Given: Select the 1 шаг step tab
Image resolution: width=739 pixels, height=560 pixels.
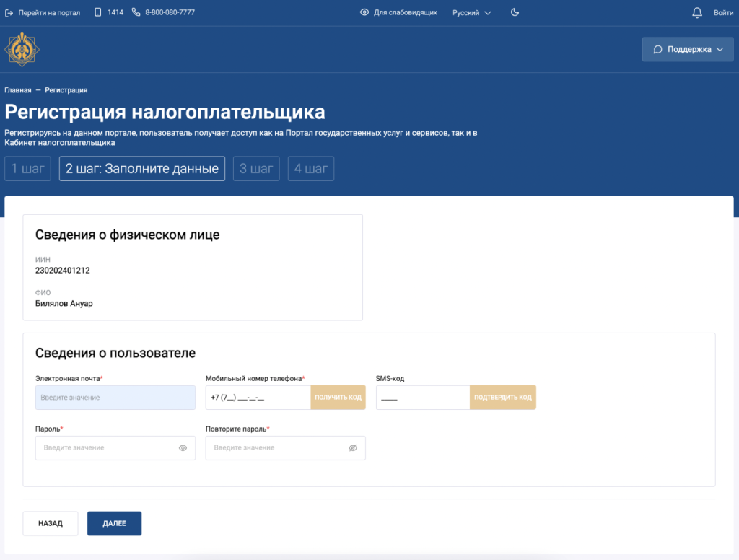Looking at the screenshot, I should (27, 169).
